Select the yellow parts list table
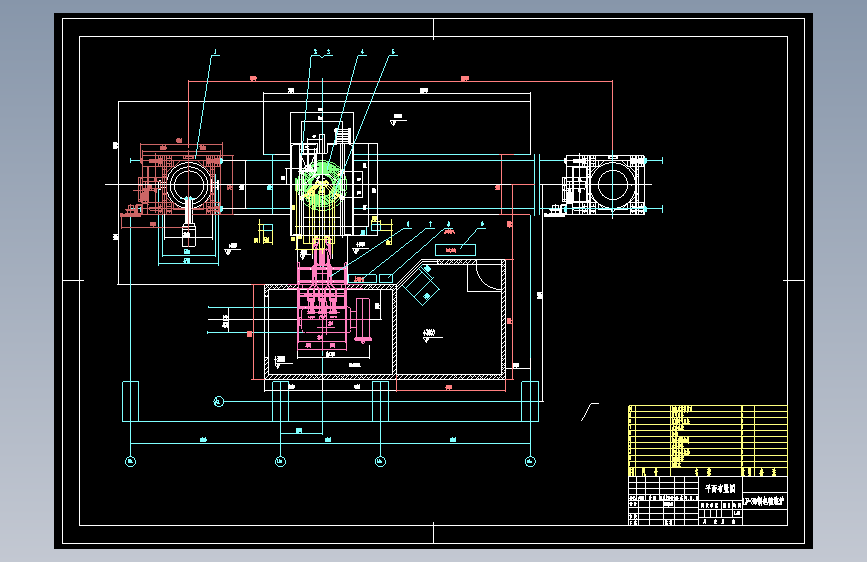The width and height of the screenshot is (867, 562). tap(708, 440)
